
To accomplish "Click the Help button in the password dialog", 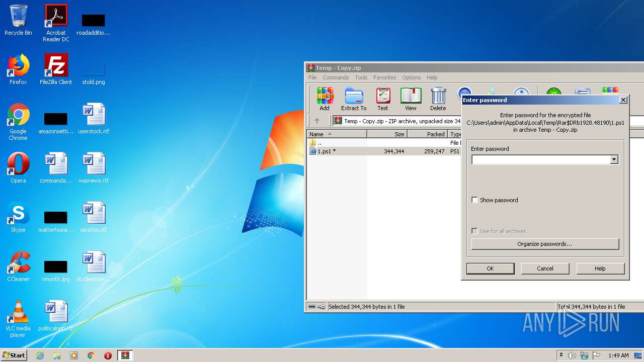I will (x=600, y=268).
